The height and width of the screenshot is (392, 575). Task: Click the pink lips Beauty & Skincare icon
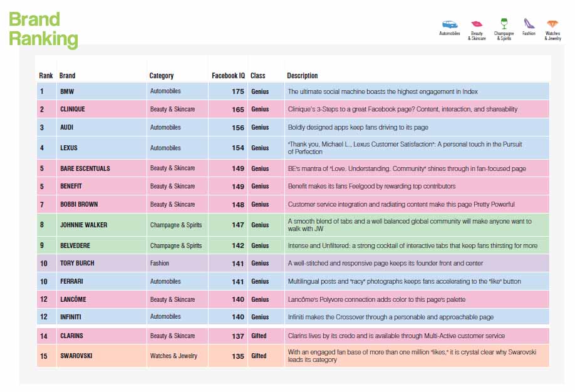[x=477, y=24]
